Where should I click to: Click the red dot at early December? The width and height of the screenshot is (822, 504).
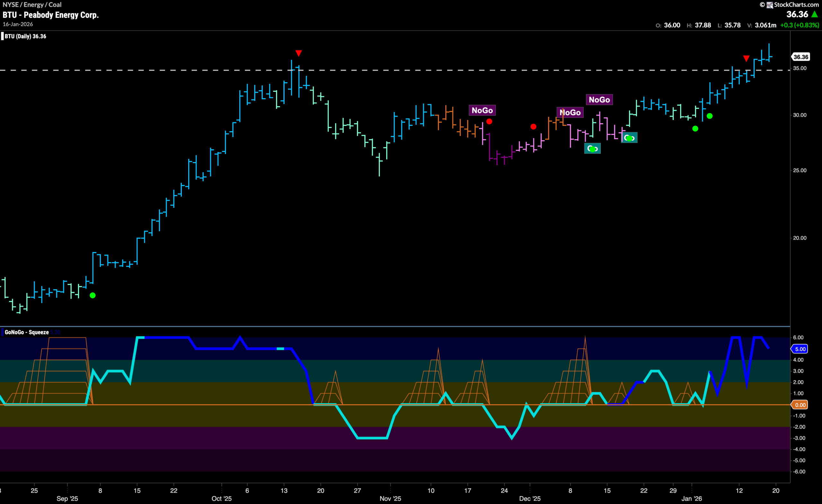click(533, 127)
